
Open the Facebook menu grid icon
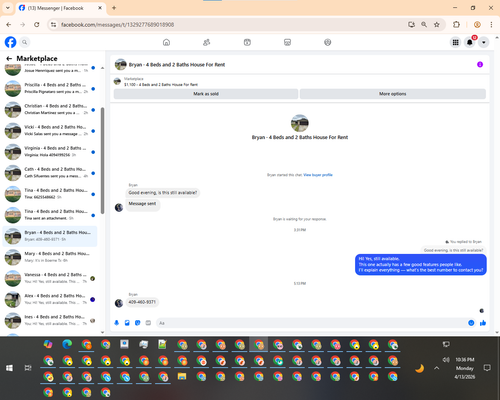pos(455,42)
